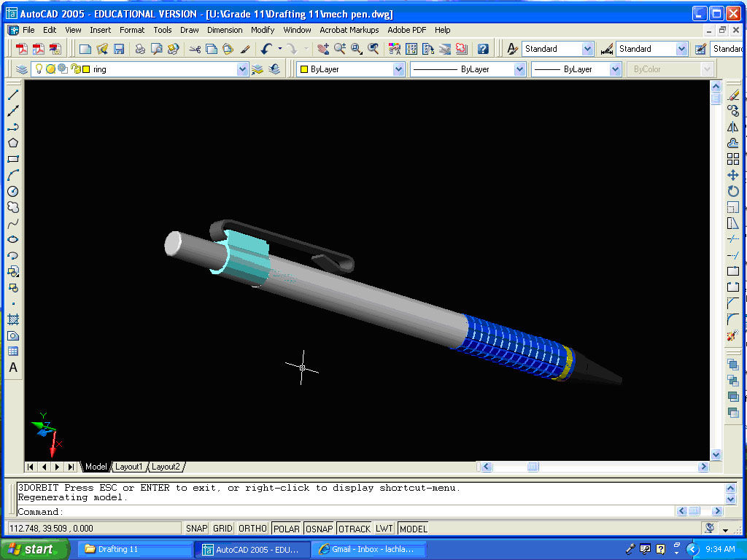Open the ByLayer color control swatch
747x560 pixels.
(x=352, y=69)
